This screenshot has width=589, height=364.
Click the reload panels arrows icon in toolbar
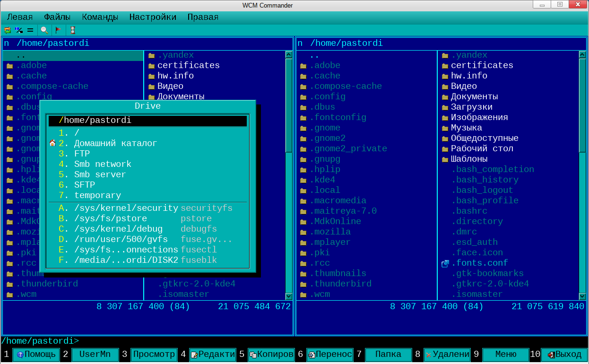7,30
